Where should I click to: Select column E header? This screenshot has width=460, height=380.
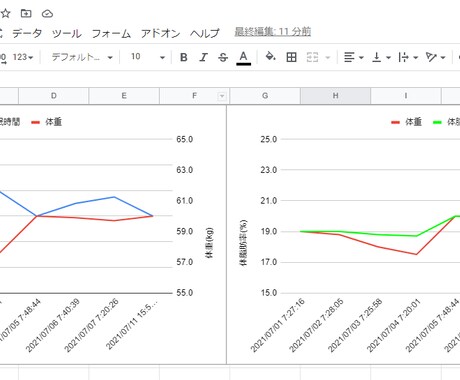click(124, 96)
